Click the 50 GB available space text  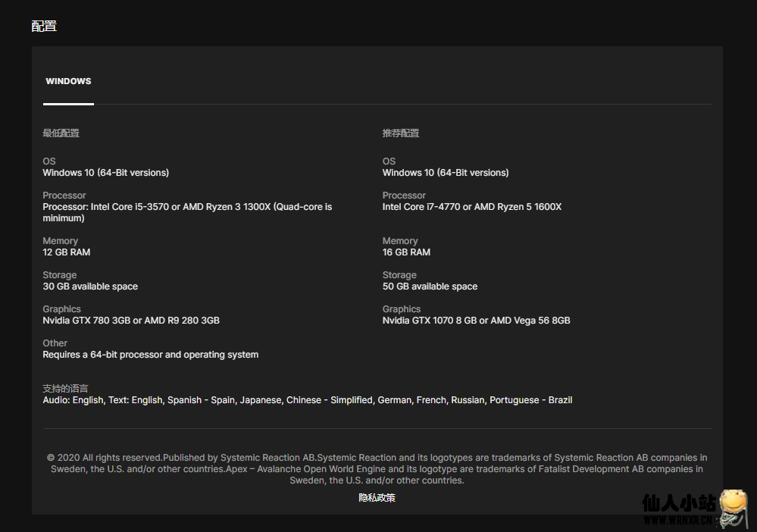[x=430, y=286]
